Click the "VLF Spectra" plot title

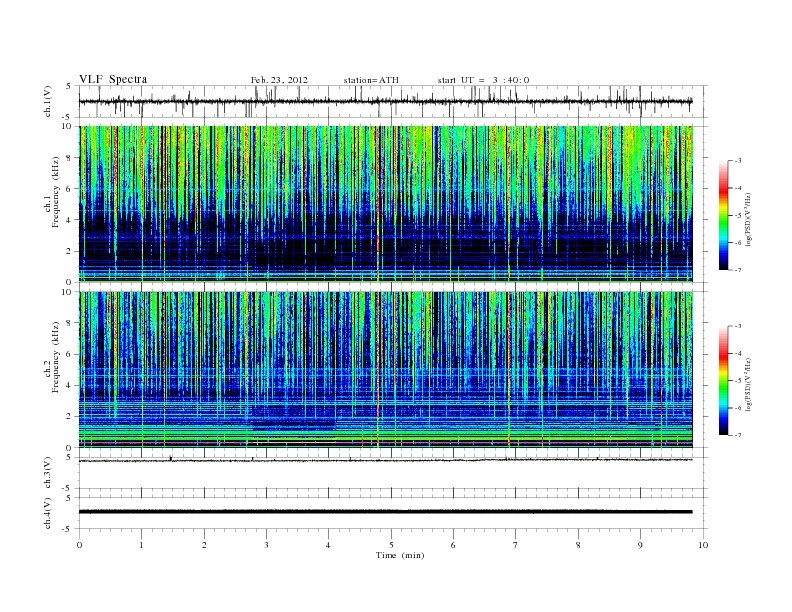point(113,79)
